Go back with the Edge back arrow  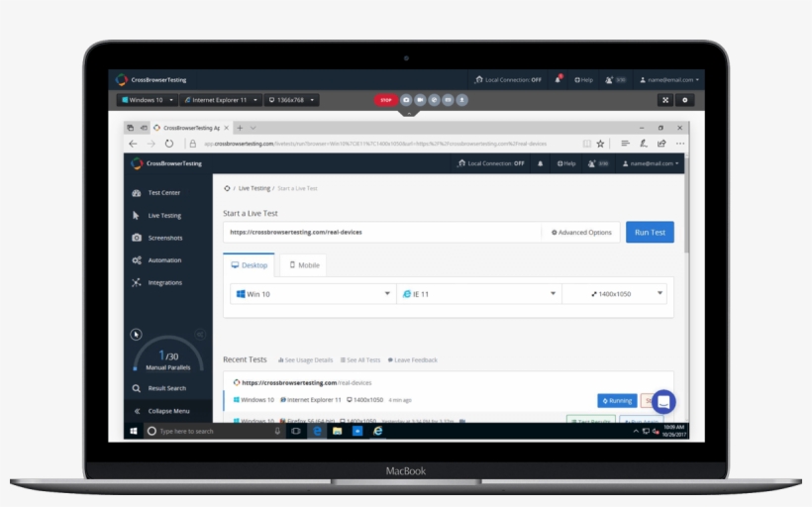coord(133,144)
